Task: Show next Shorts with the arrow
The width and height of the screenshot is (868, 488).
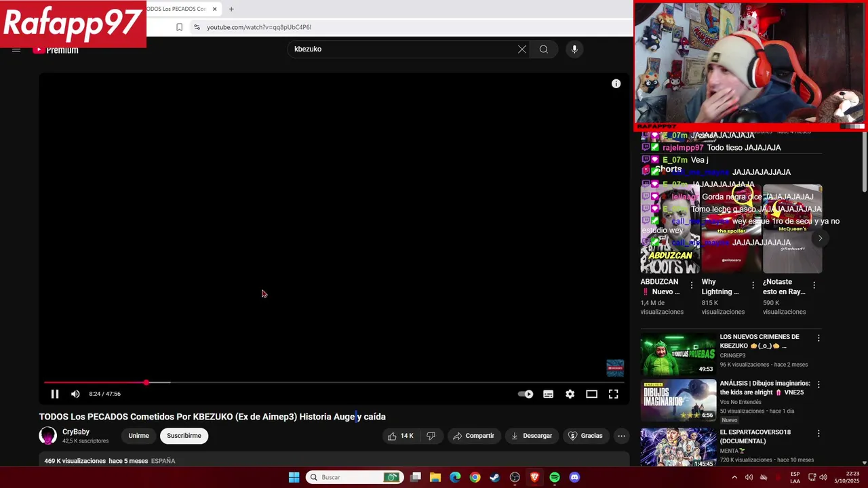Action: 820,238
